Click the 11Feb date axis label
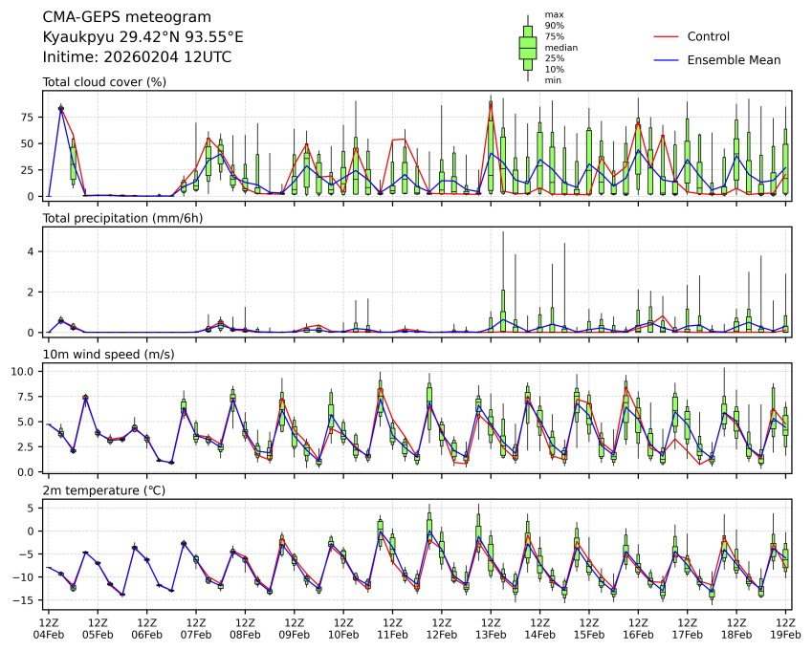The width and height of the screenshot is (812, 651). click(392, 634)
